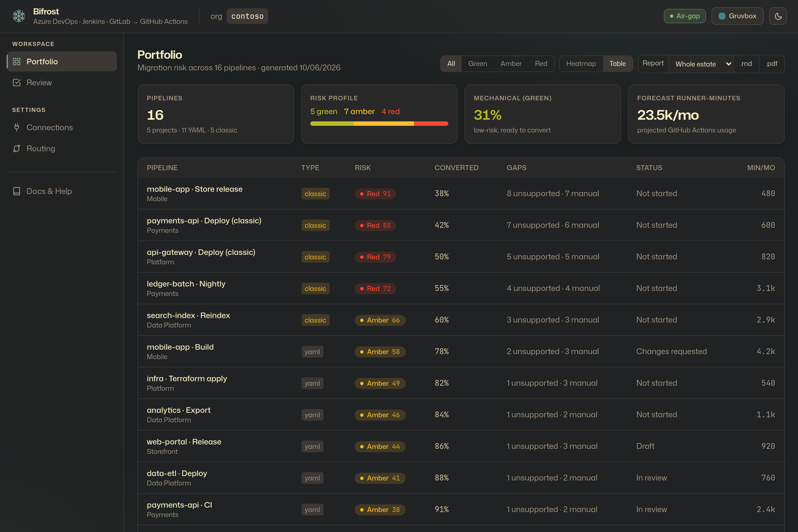Click the Red 72 risk badge
This screenshot has width=798, height=532.
pos(375,288)
